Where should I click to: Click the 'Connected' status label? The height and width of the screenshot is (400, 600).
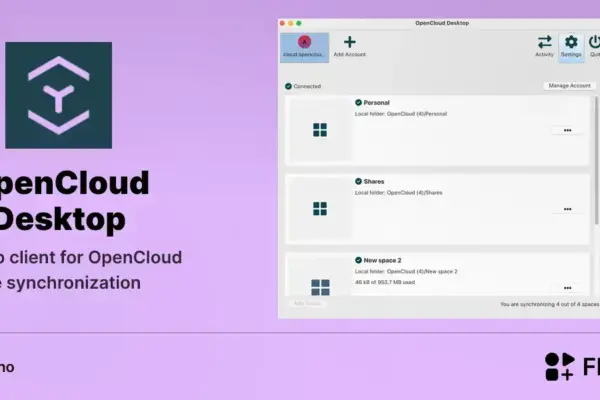pyautogui.click(x=307, y=86)
